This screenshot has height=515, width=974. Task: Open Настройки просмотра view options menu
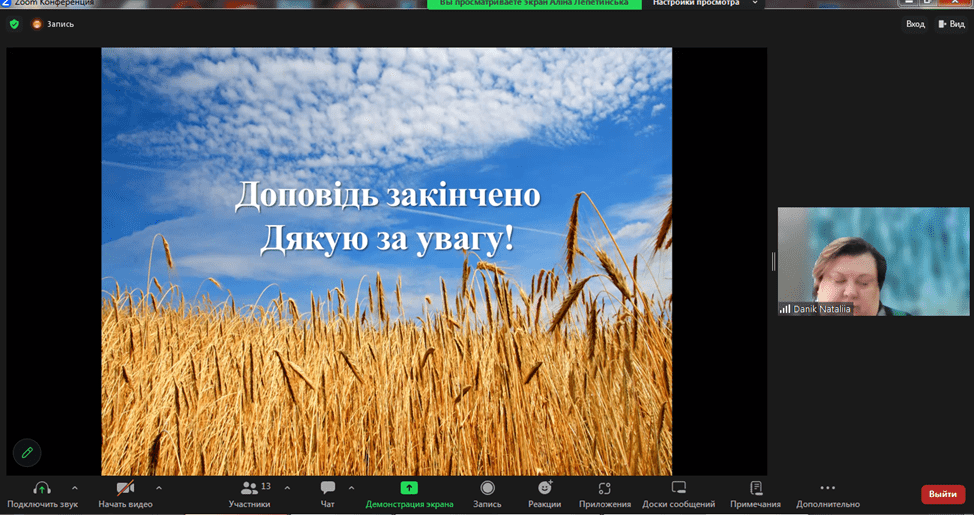702,4
